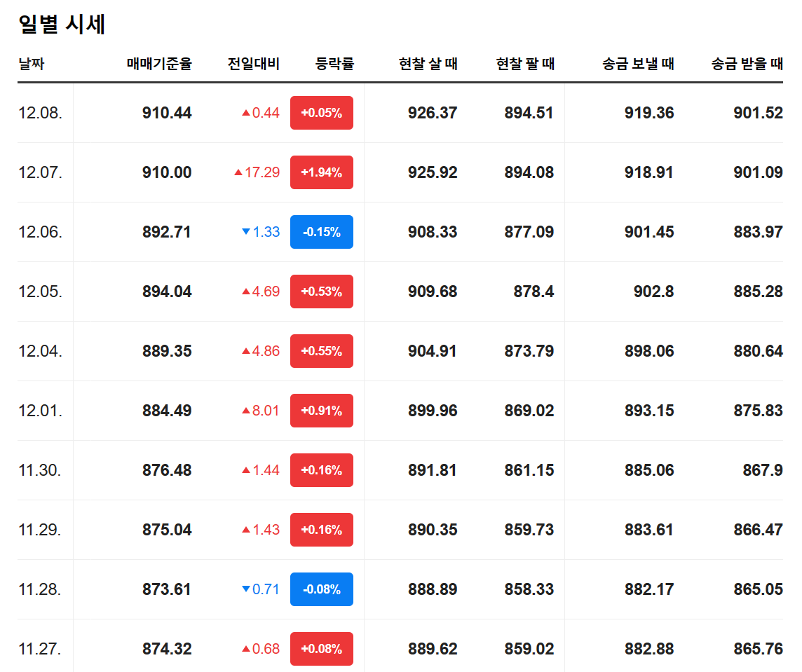Click the 904.91 cash buy value
The image size is (802, 672).
[x=433, y=351]
